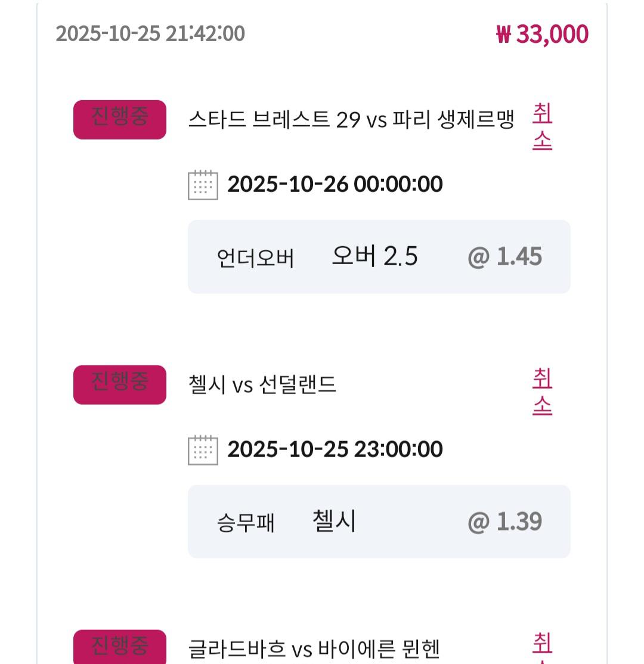Tap the 진행중 badge for 첼시 vs 선덜랜드

coord(119,384)
